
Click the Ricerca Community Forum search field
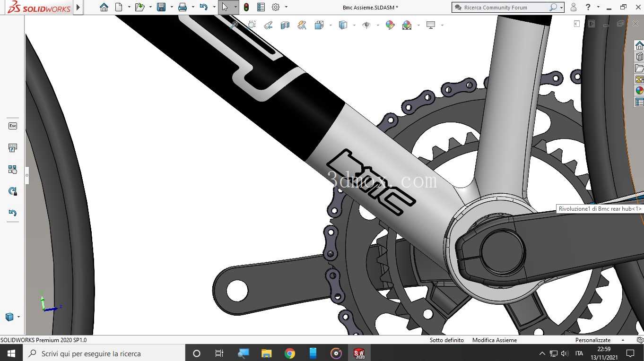pos(508,8)
